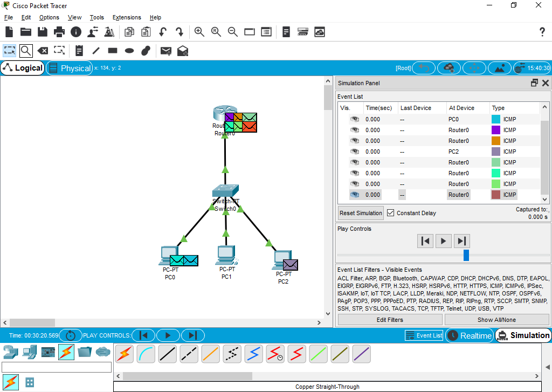This screenshot has height=392, width=552.
Task: Open the Help question mark icon
Action: (x=542, y=32)
